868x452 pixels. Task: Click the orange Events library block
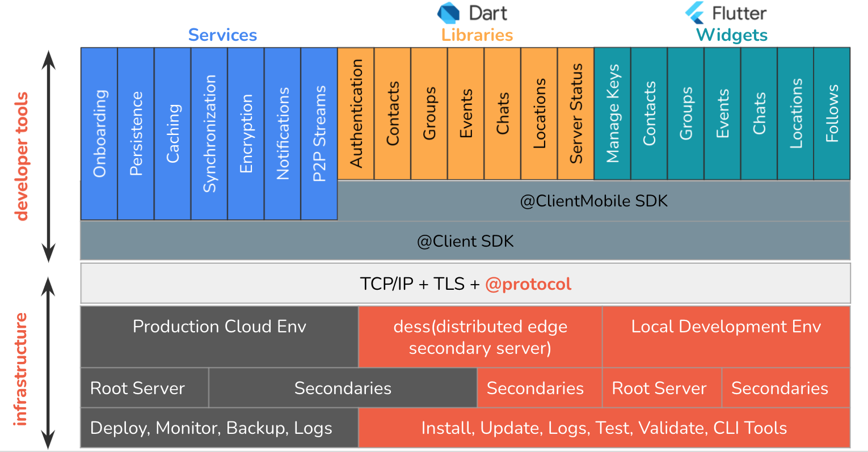point(466,113)
